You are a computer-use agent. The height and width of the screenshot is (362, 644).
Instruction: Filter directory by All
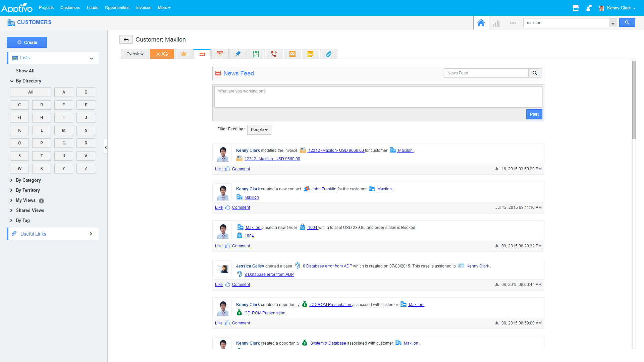(x=31, y=92)
